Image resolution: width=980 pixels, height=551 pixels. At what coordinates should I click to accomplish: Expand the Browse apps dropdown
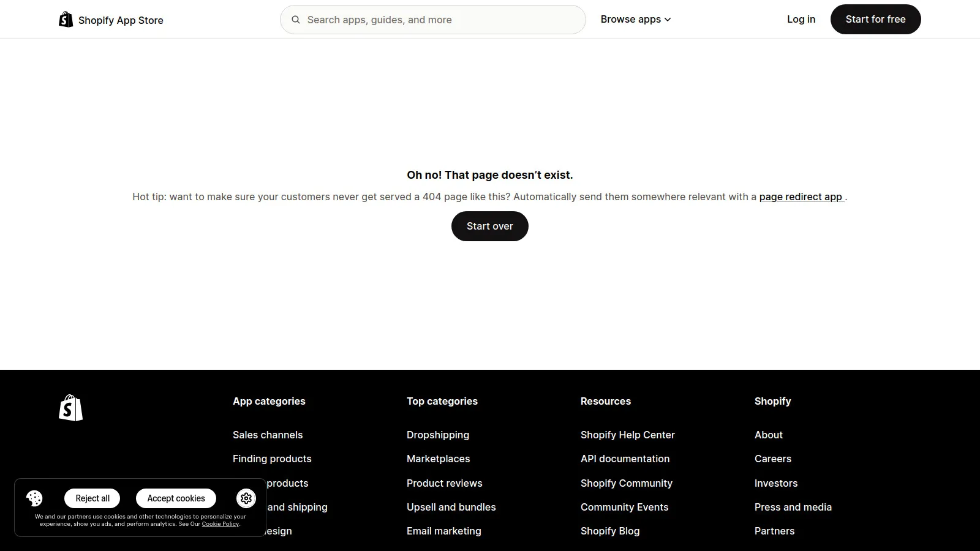(635, 19)
